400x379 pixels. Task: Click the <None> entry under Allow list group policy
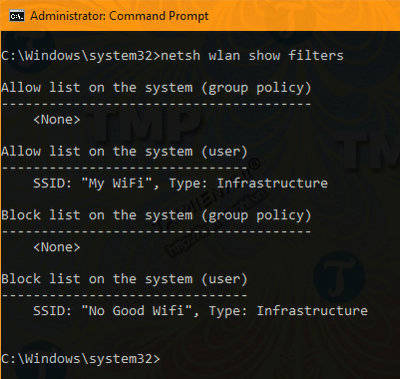pyautogui.click(x=57, y=119)
